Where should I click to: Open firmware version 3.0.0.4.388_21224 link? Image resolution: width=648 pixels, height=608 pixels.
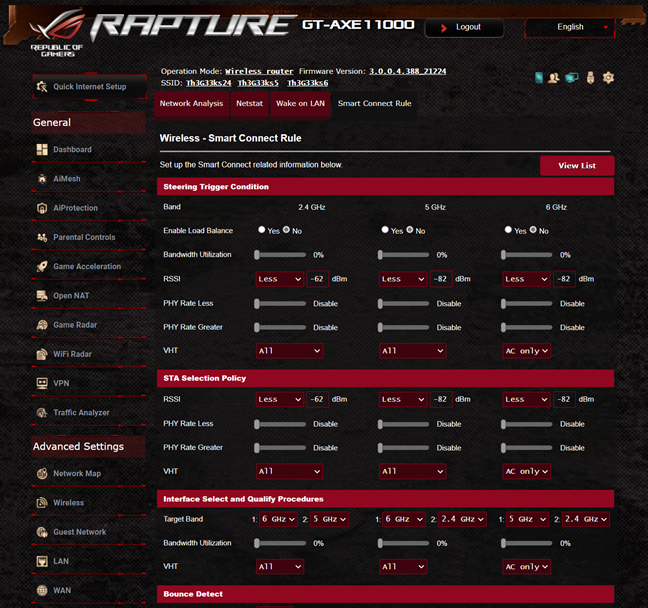click(x=407, y=71)
